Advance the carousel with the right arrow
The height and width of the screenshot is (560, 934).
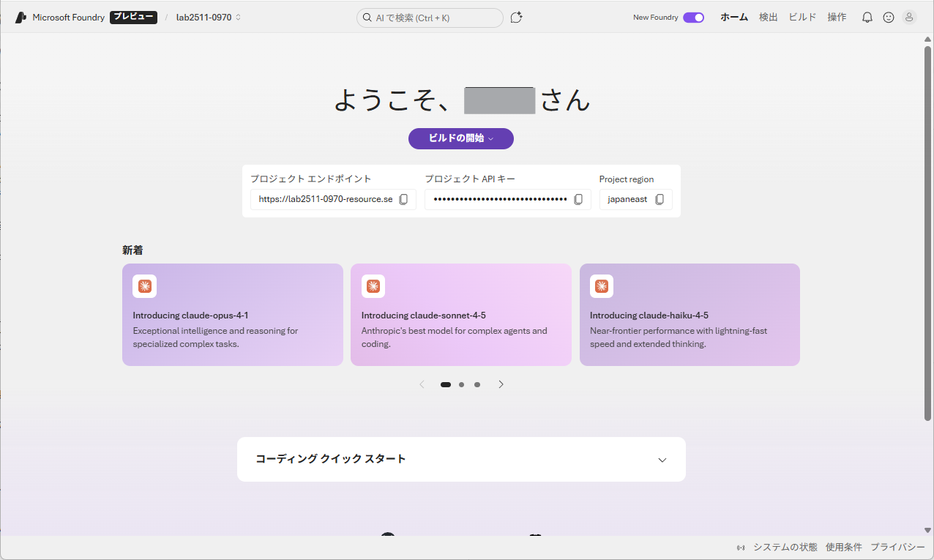click(501, 384)
